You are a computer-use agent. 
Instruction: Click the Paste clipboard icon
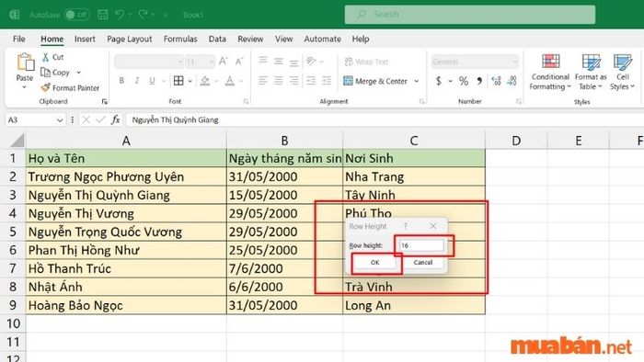(25, 62)
